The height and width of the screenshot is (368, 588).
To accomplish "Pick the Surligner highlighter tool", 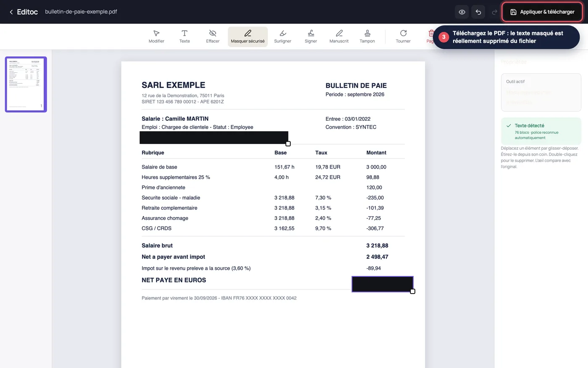I will [x=283, y=37].
